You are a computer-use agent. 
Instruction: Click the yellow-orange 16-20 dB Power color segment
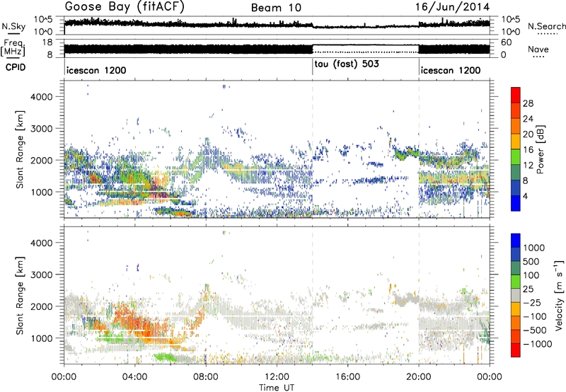516,142
